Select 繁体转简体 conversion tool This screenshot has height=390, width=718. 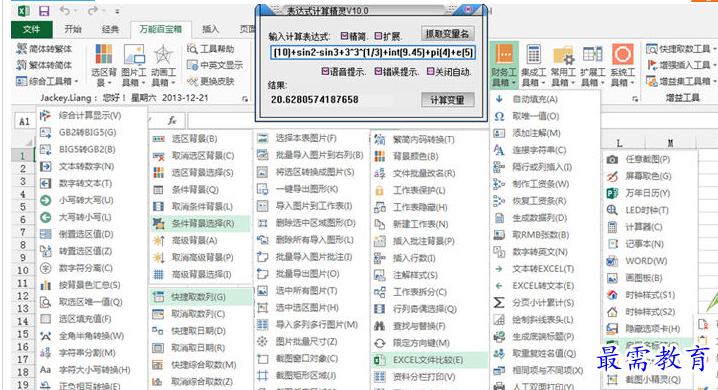(x=44, y=65)
